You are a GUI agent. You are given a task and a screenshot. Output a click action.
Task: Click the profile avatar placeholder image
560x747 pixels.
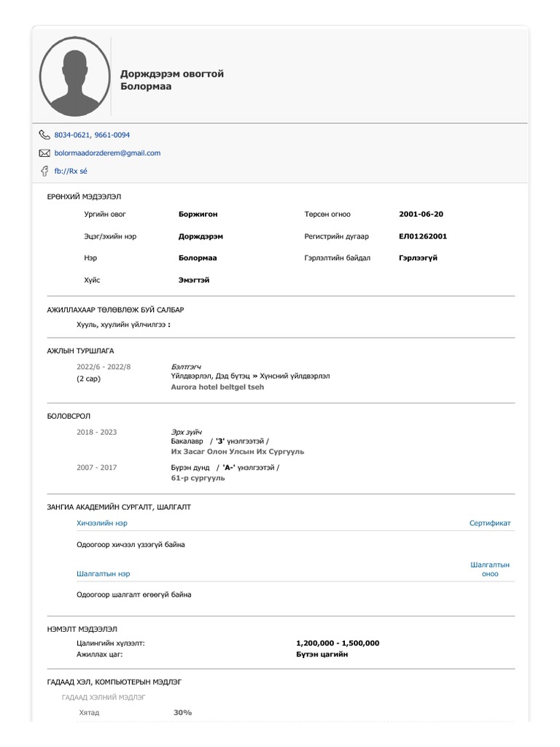(75, 77)
